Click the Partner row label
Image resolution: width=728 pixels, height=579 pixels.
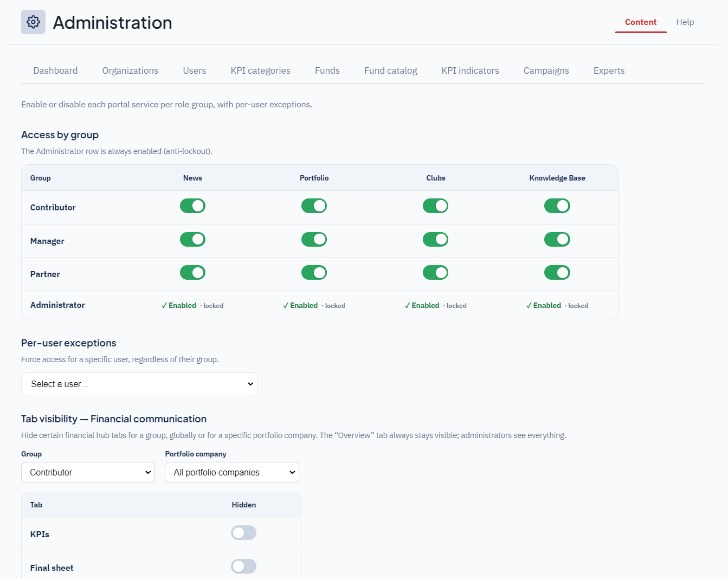pos(45,274)
